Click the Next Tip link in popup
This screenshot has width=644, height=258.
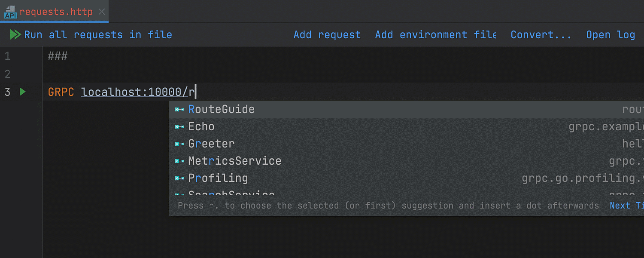pos(626,206)
